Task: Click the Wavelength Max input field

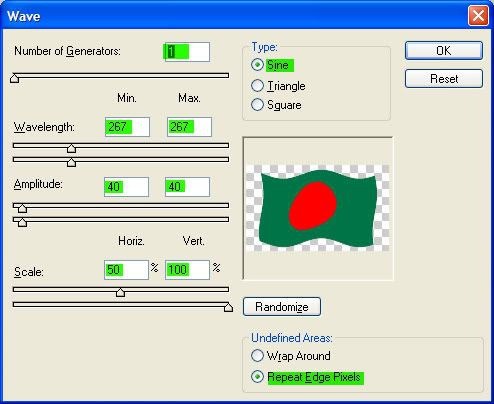Action: pyautogui.click(x=189, y=127)
